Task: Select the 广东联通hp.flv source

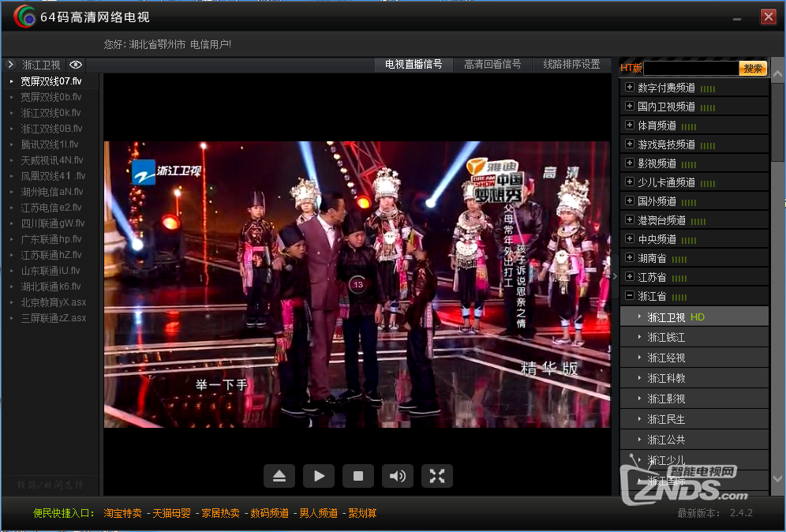Action: point(51,239)
